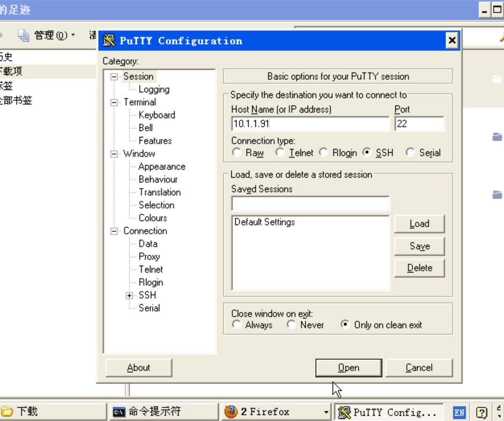Click the Cancel button
504x421 pixels.
tap(419, 367)
